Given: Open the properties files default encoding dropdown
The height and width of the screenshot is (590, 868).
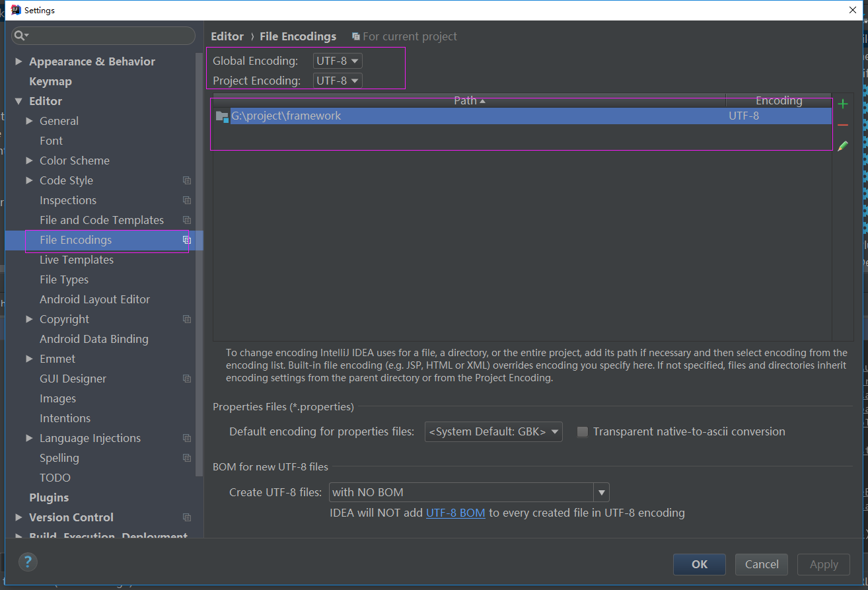Looking at the screenshot, I should click(493, 431).
